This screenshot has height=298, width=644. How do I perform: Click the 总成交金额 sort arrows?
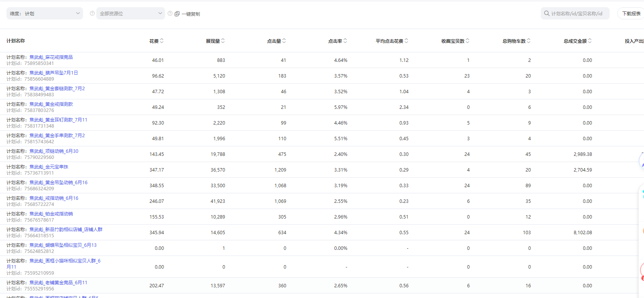pos(590,41)
